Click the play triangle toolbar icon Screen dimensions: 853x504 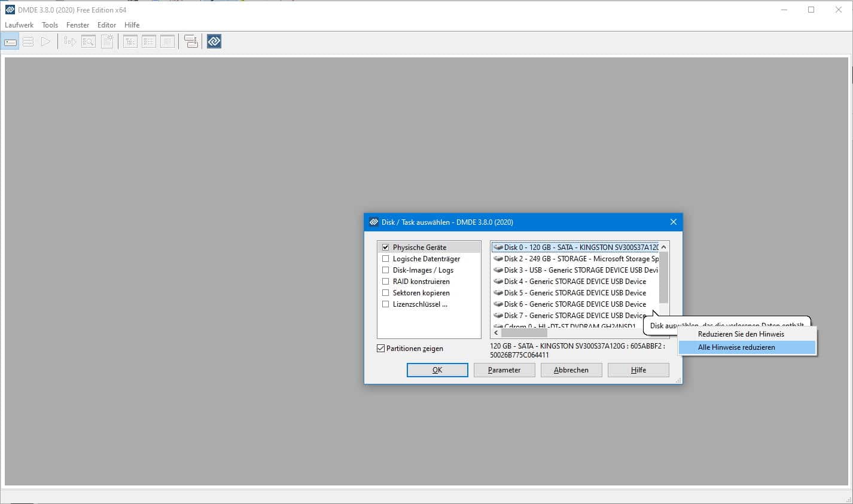(x=45, y=41)
